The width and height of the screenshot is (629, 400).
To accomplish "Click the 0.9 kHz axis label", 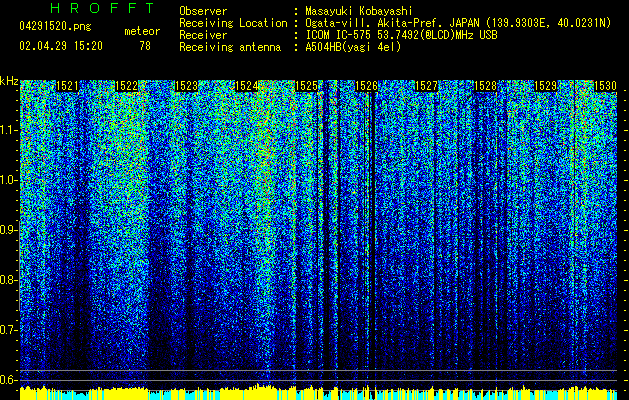I will point(8,230).
